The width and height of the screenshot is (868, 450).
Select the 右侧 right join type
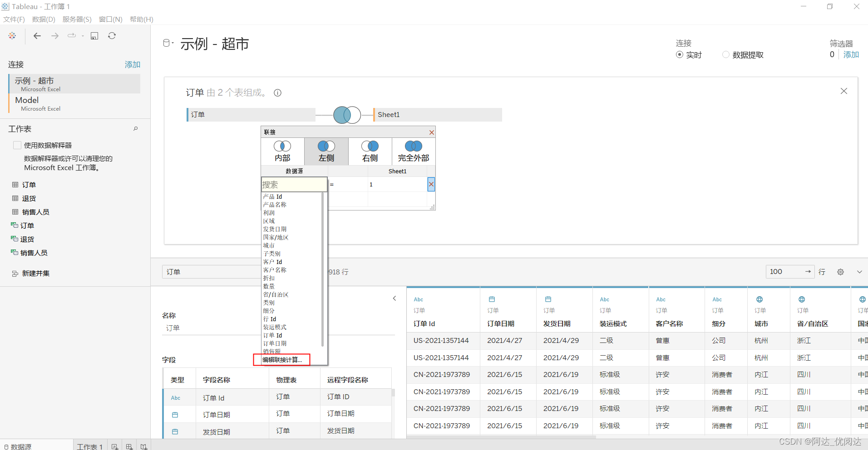click(x=370, y=152)
